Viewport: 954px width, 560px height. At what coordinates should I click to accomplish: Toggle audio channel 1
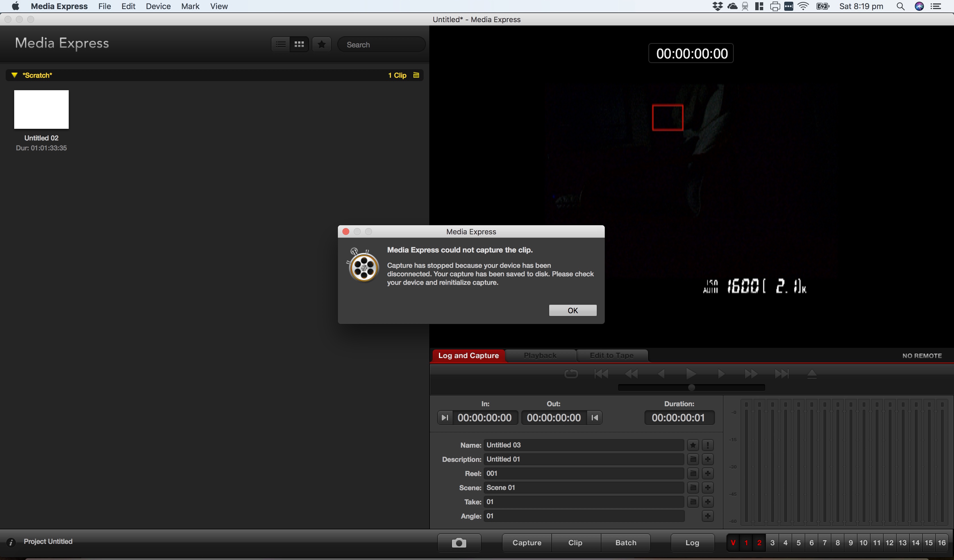click(x=746, y=543)
